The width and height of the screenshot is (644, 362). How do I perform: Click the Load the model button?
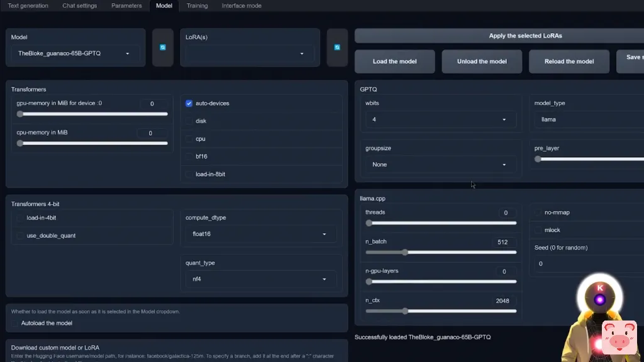click(x=394, y=62)
